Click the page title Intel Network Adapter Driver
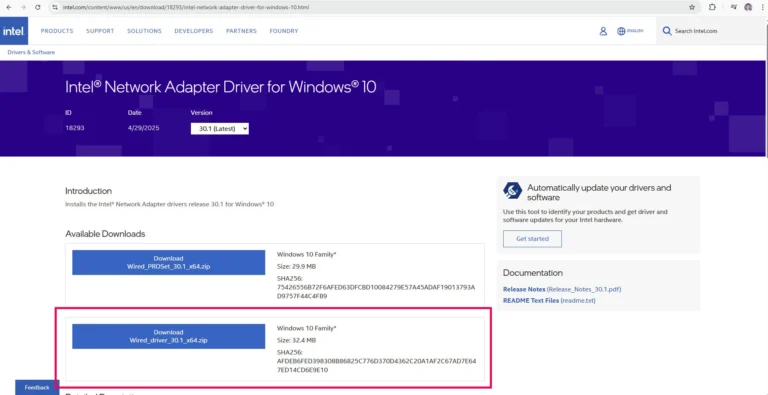The image size is (768, 395). click(221, 87)
